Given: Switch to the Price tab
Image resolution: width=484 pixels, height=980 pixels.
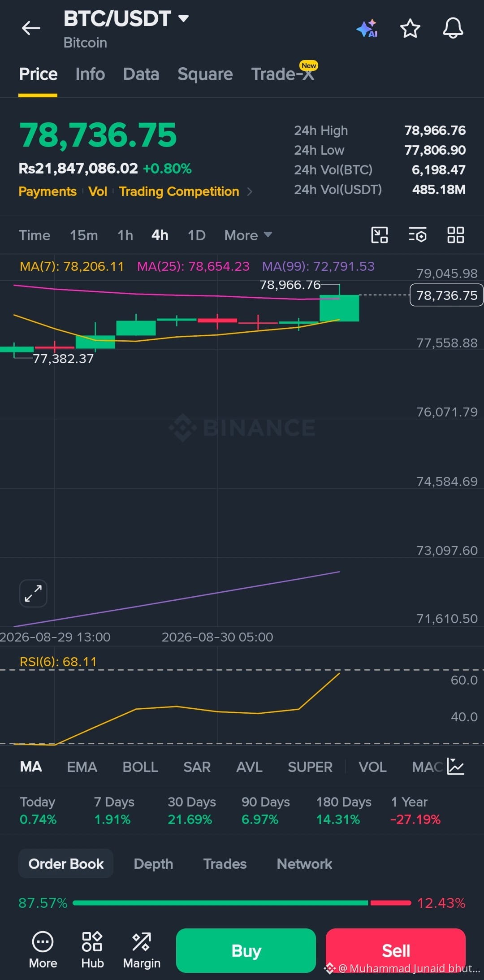Looking at the screenshot, I should [x=38, y=74].
